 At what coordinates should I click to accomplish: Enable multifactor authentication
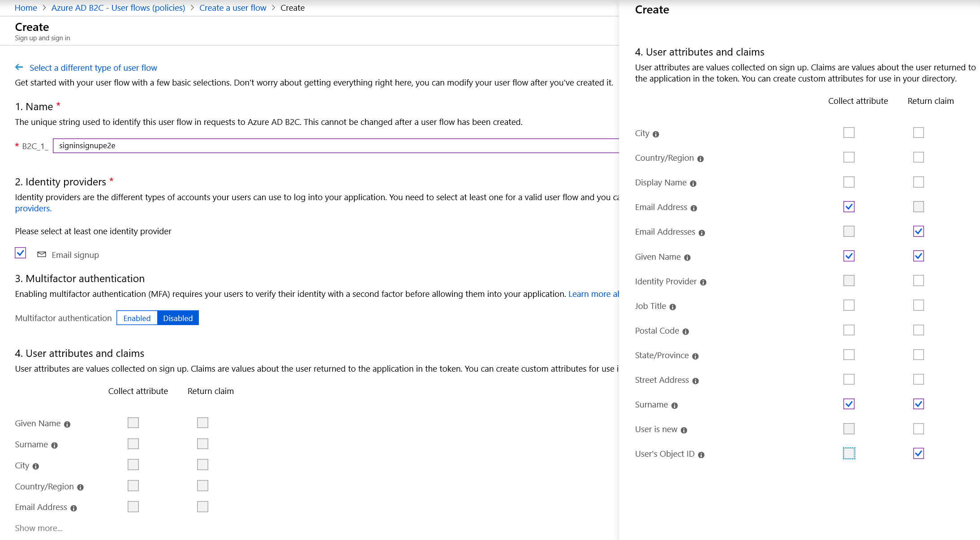pyautogui.click(x=137, y=318)
